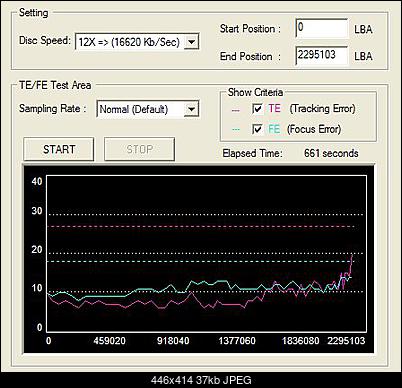Toggle the FE Focus Error checkbox
Viewport: 402px width, 388px height.
[x=257, y=129]
